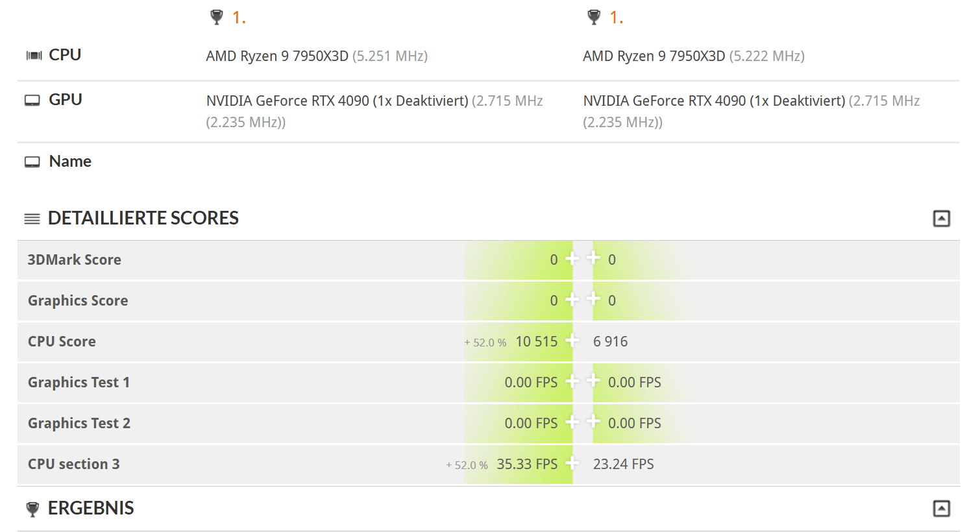
Task: Select the CPU section 3 row label
Action: 73,464
